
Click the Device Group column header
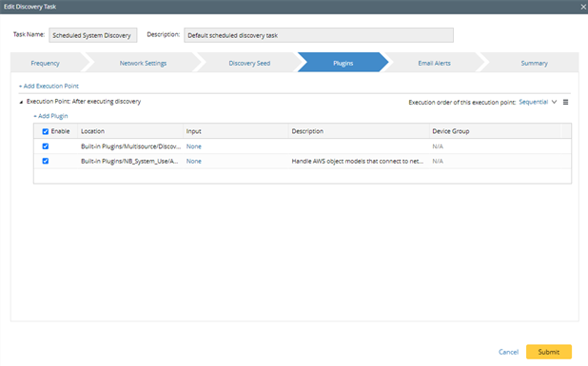[x=495, y=131]
